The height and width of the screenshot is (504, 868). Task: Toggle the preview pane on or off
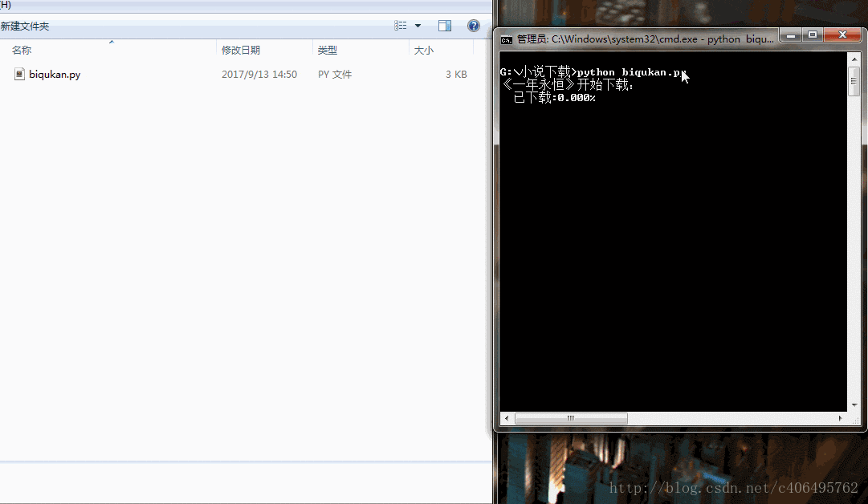coord(444,25)
